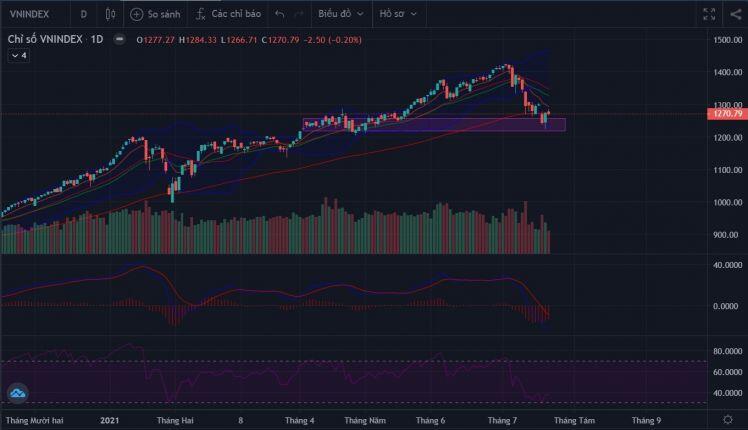The image size is (748, 430).
Task: Click the 1000.00 price scale label
Action: tap(728, 202)
